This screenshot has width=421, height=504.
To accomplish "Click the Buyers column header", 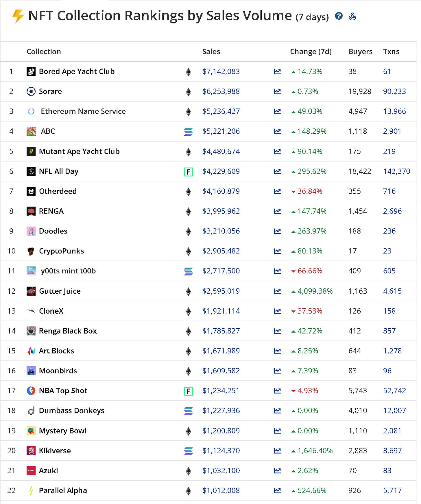I will point(360,51).
